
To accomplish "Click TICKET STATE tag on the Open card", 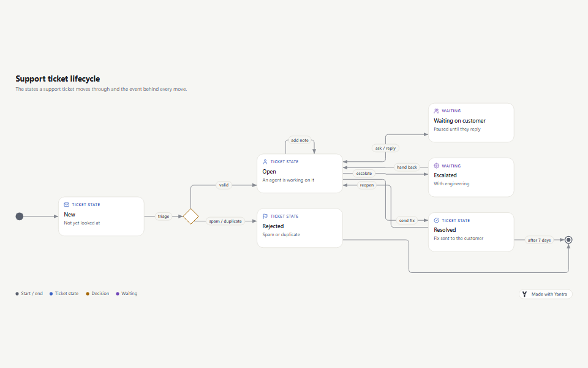I will click(x=285, y=162).
